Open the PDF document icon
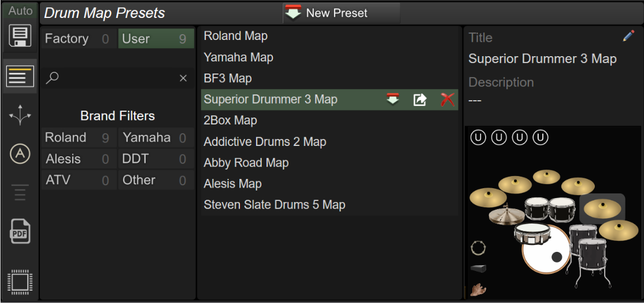The height and width of the screenshot is (304, 644). [x=20, y=232]
